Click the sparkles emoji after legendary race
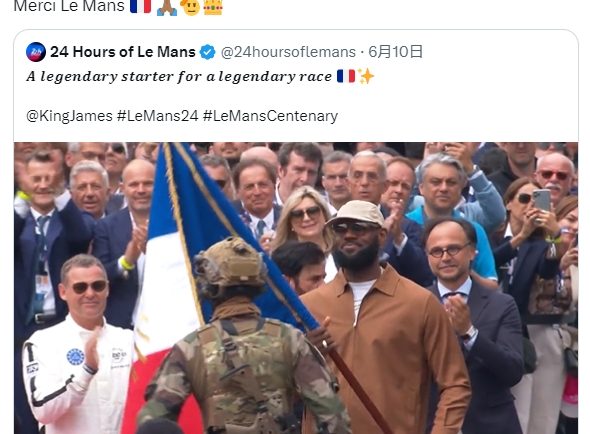The width and height of the screenshot is (590, 434). pos(366,76)
